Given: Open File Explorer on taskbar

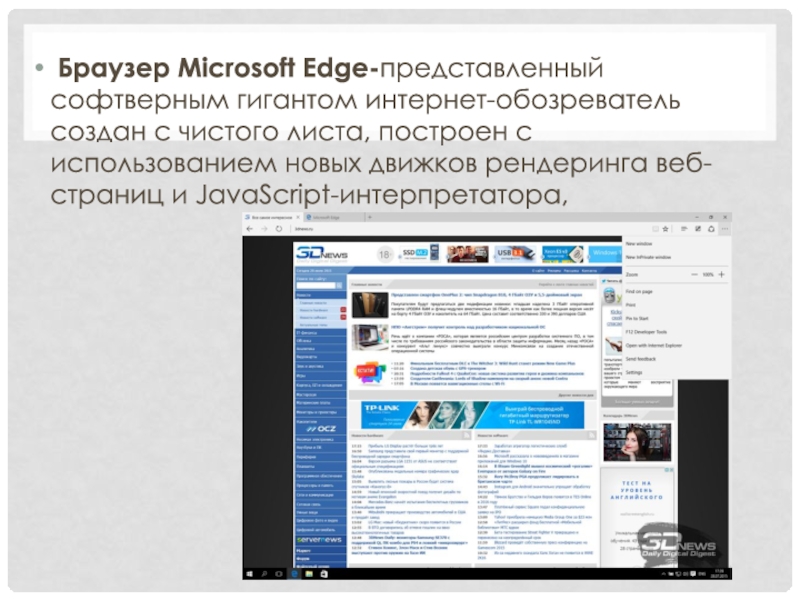Looking at the screenshot, I should click(309, 574).
